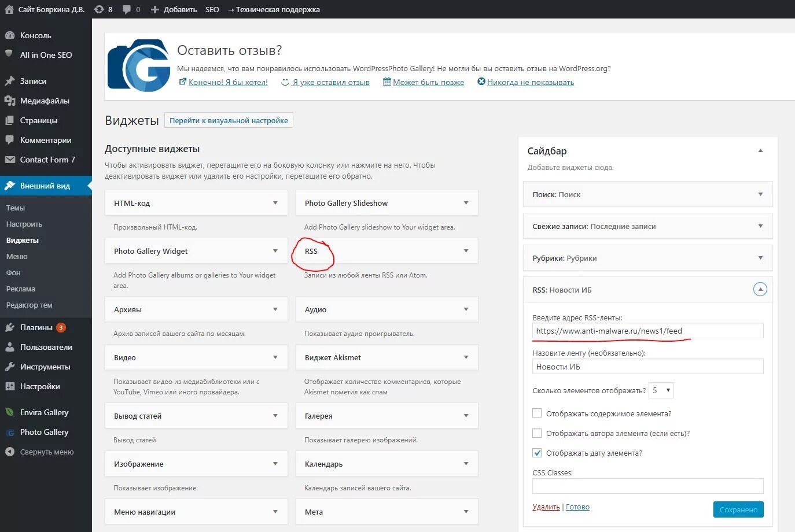795x532 pixels.
Task: Expand the HTML-код widget arrow
Action: (x=275, y=203)
